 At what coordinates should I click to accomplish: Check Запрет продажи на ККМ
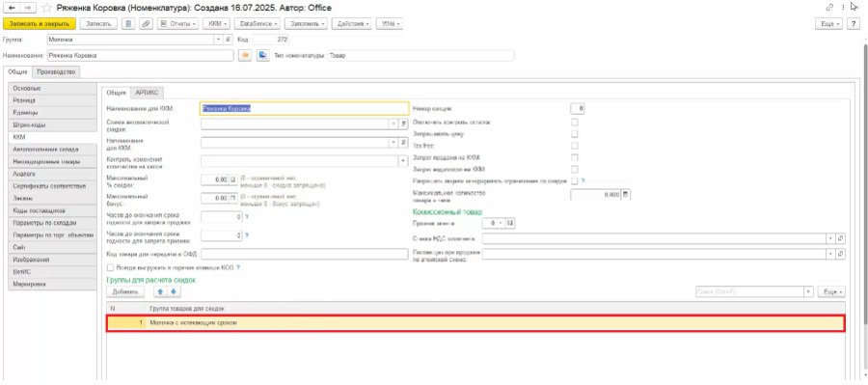(575, 157)
